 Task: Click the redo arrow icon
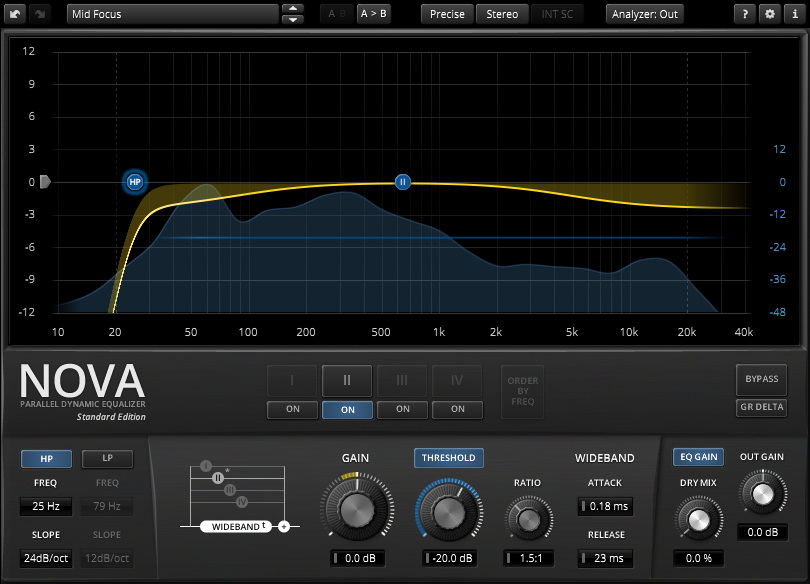point(40,14)
